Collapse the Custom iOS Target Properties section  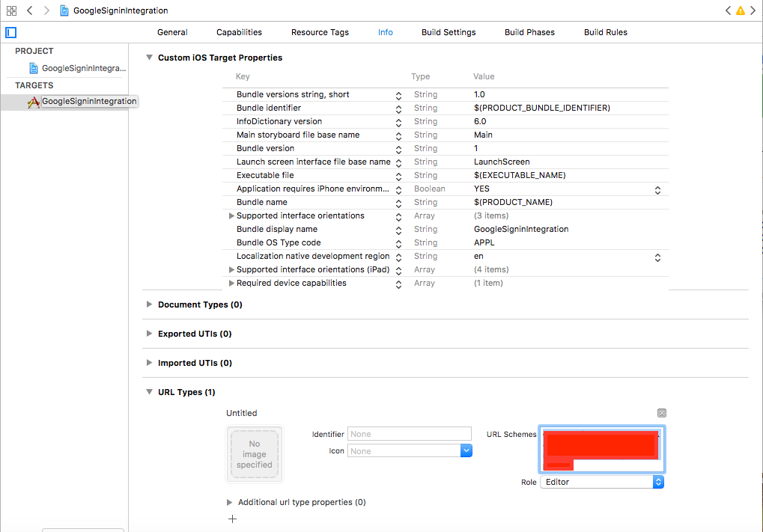149,58
